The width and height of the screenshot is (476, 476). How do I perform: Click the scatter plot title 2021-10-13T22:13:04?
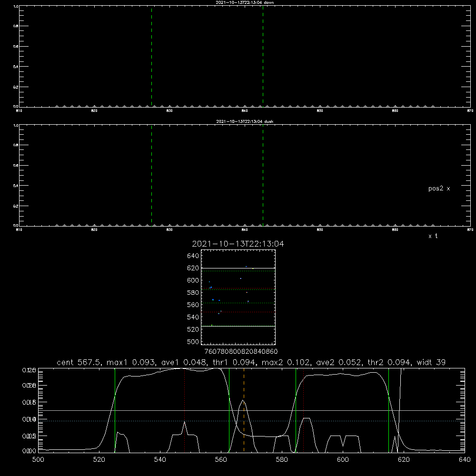point(238,244)
